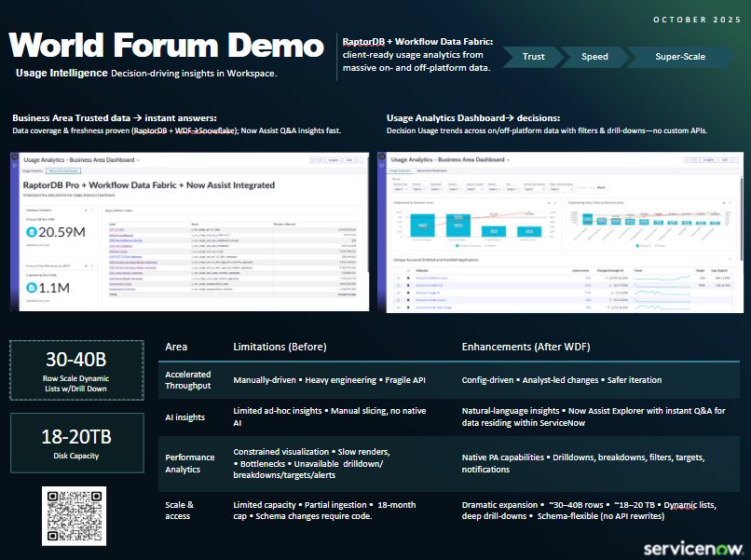
Task: Check the Account Entitled Count row checkbox
Action: [398, 278]
